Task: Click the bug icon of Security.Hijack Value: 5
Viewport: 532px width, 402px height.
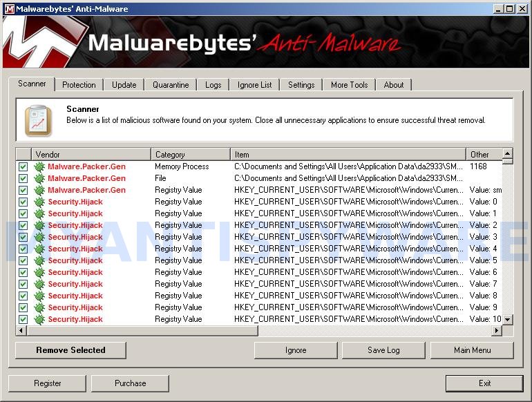Action: [x=39, y=260]
